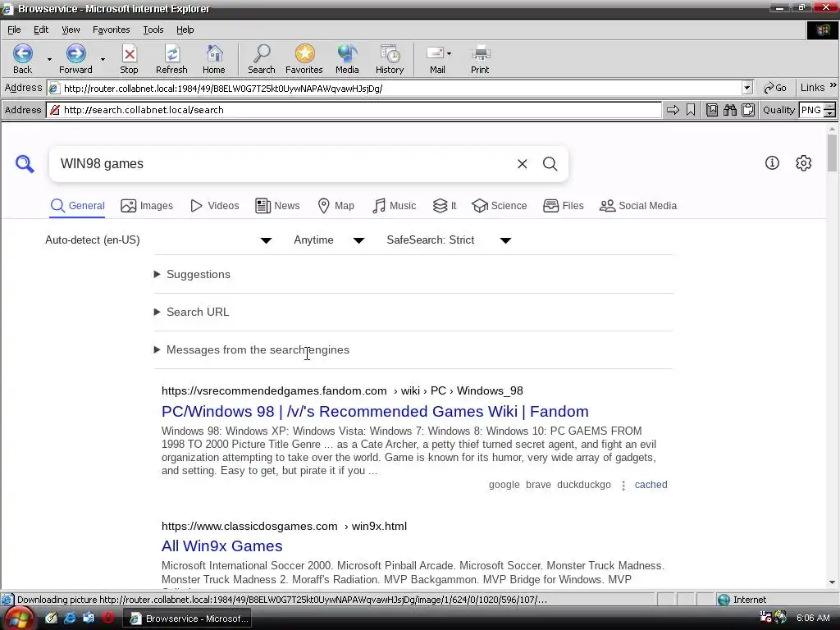The image size is (840, 630).
Task: Open the Browservice bookmarks book icon
Action: point(711,110)
